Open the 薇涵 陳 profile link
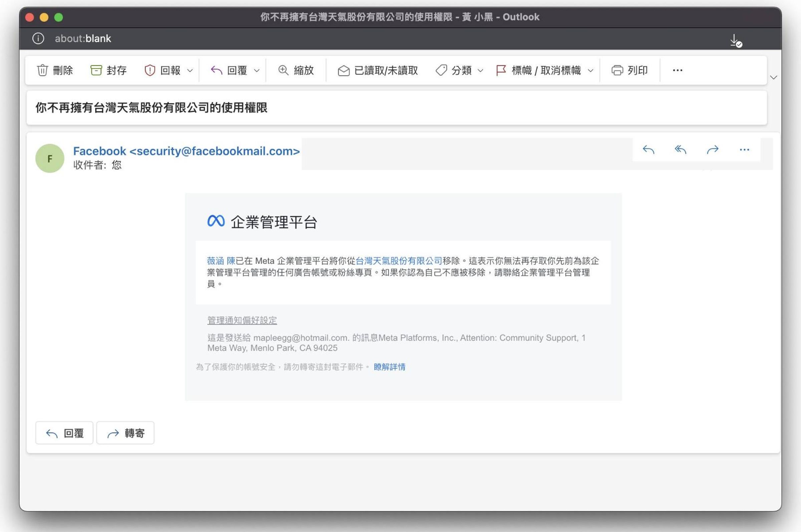This screenshot has width=801, height=532. [221, 261]
